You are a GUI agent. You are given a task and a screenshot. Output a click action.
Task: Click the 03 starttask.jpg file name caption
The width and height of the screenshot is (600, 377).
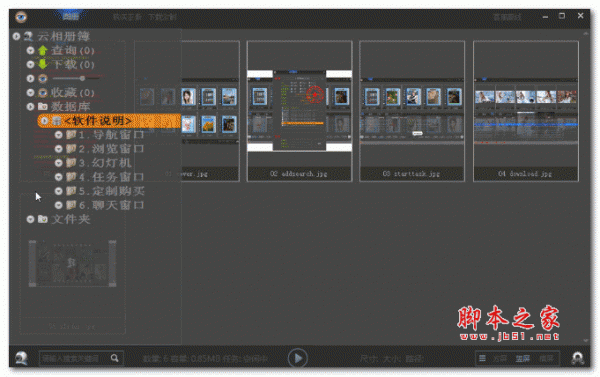click(x=411, y=174)
